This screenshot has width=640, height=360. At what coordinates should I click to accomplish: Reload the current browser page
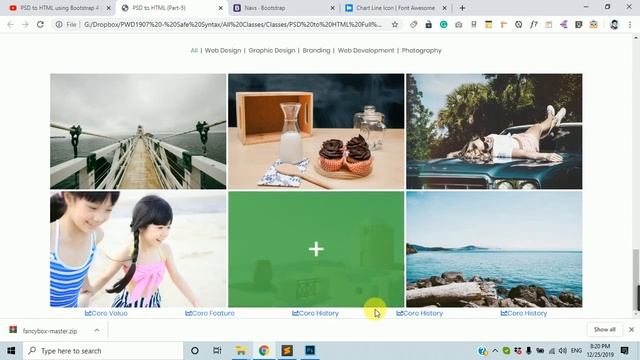(40, 24)
